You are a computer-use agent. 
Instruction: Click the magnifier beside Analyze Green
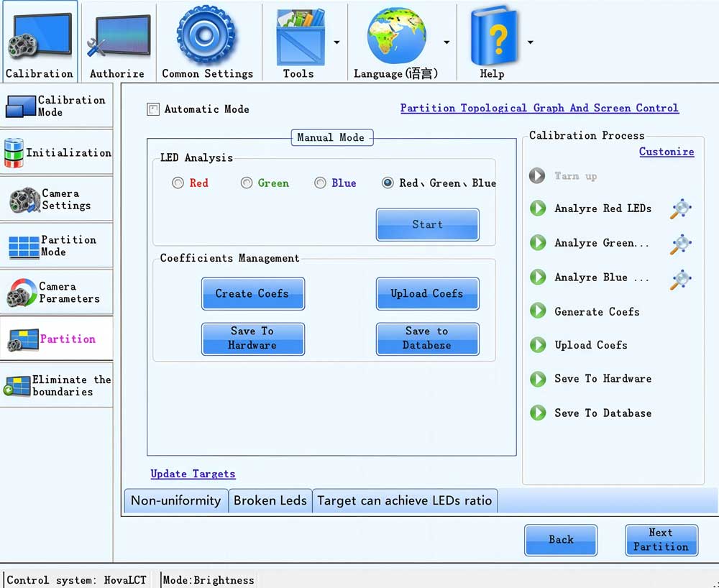[x=680, y=244]
